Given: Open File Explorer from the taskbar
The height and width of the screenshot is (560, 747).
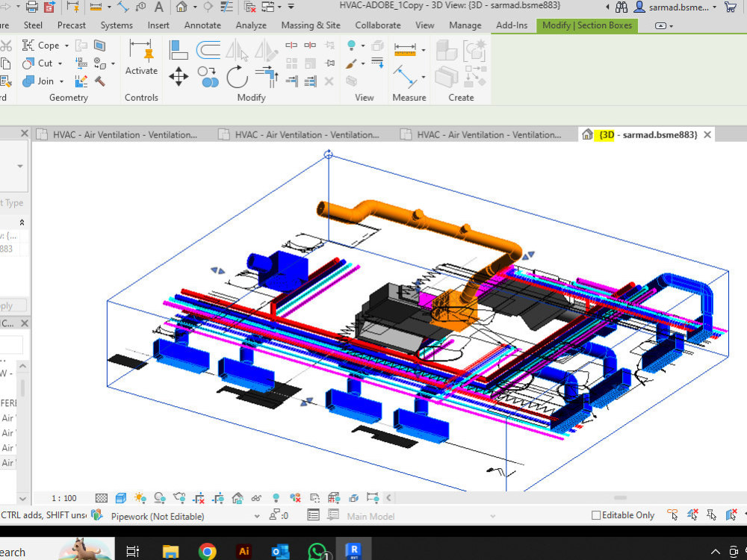Looking at the screenshot, I should pos(170,552).
